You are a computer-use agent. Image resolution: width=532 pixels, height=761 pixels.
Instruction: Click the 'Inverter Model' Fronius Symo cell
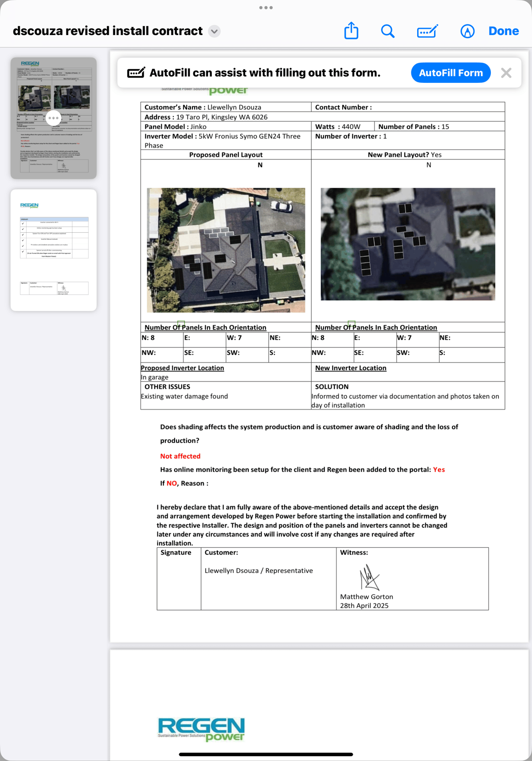[226, 140]
